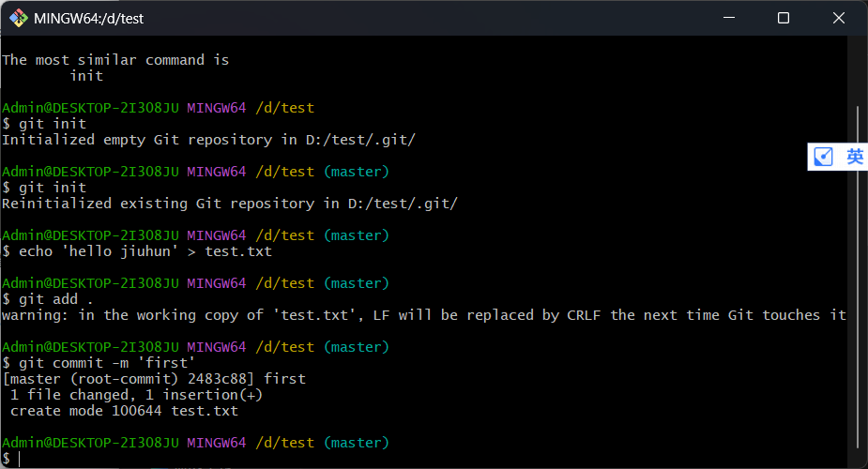Click the LF will be replaced warning line
Screen dimensions: 868x469
coord(424,315)
